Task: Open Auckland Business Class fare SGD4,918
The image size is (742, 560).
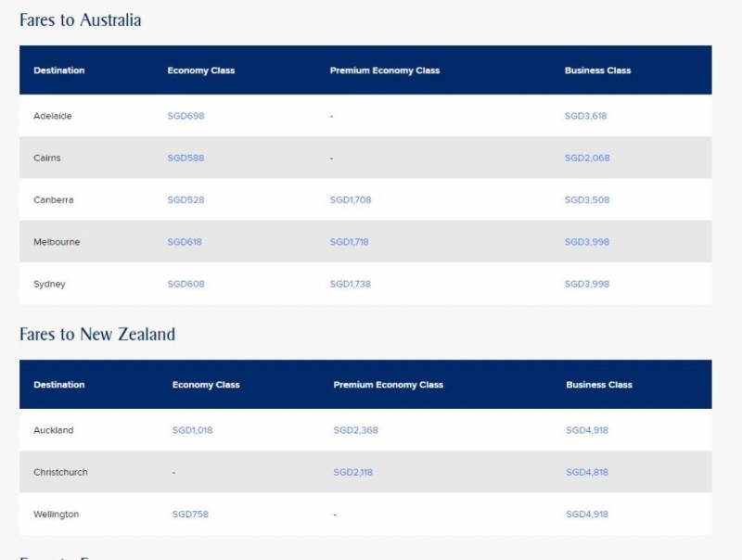Action: (x=587, y=430)
